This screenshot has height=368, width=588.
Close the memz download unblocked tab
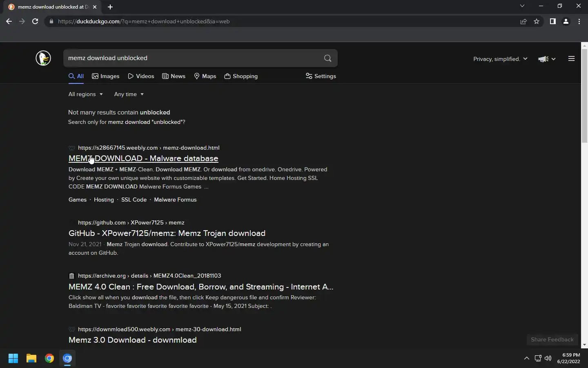pos(95,7)
